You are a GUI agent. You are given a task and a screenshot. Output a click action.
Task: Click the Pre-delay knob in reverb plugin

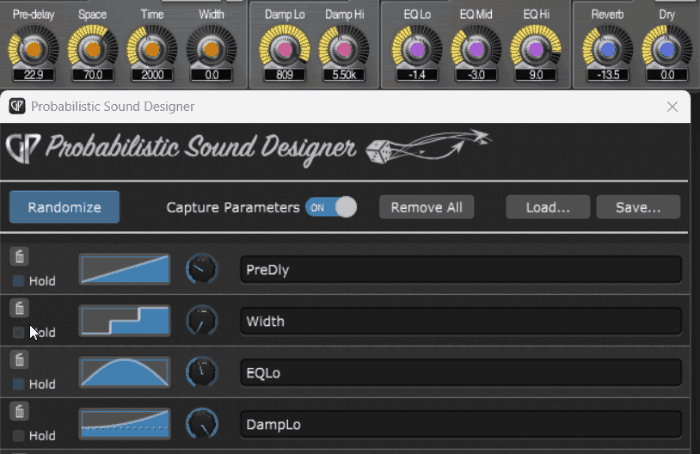click(33, 50)
